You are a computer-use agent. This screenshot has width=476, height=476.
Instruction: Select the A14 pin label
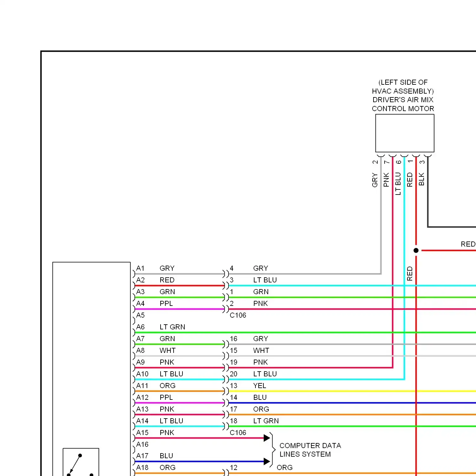coord(142,421)
